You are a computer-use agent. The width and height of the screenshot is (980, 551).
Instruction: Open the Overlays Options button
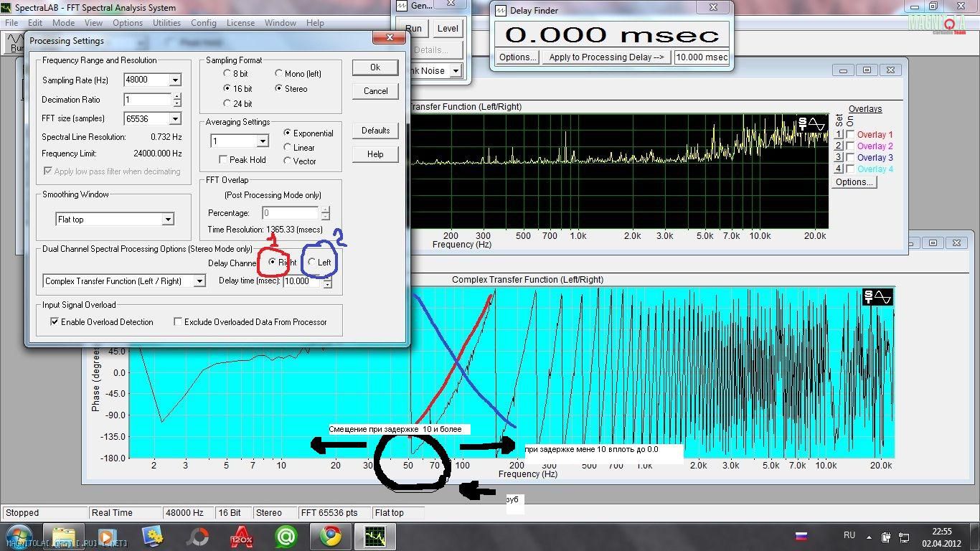coord(854,182)
